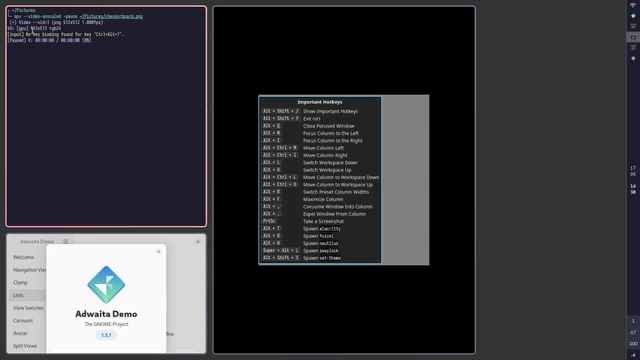This screenshot has width=640, height=360.
Task: Click the Adwaita Demo diamond logo in dialog
Action: 106,284
